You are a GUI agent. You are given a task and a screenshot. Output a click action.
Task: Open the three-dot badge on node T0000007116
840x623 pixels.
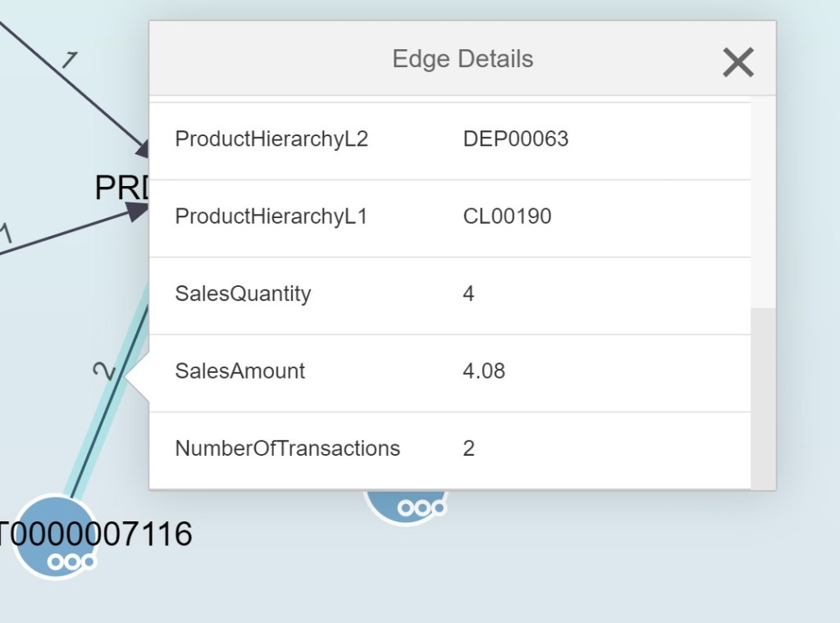72,562
